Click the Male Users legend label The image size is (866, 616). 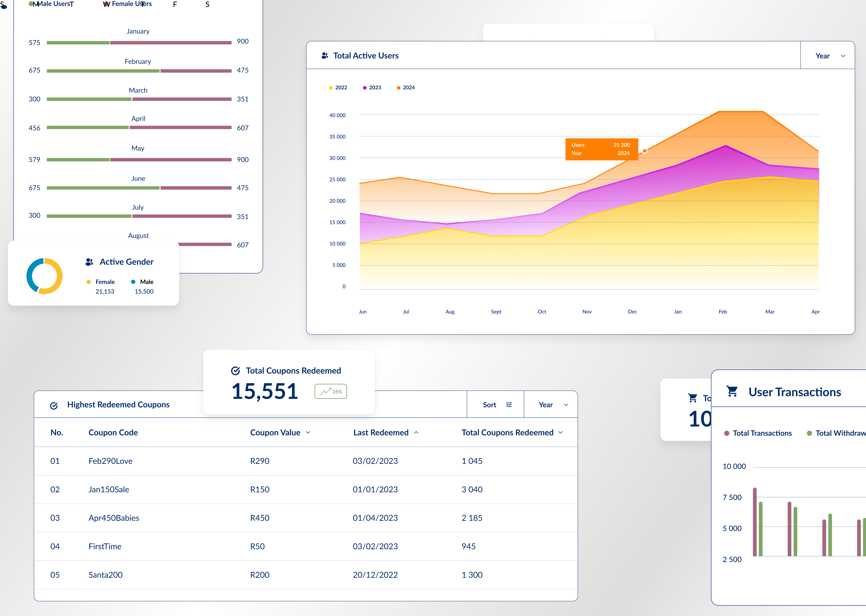pos(54,4)
